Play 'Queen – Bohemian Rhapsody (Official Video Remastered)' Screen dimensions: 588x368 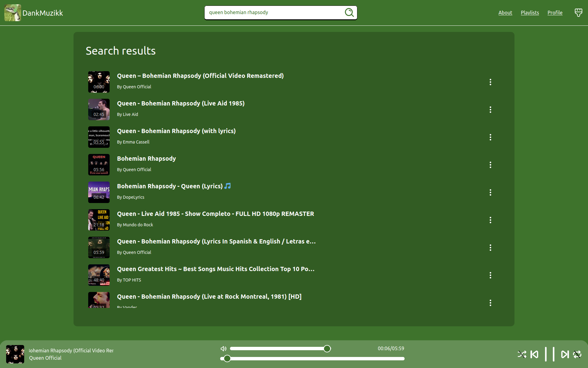click(x=200, y=76)
